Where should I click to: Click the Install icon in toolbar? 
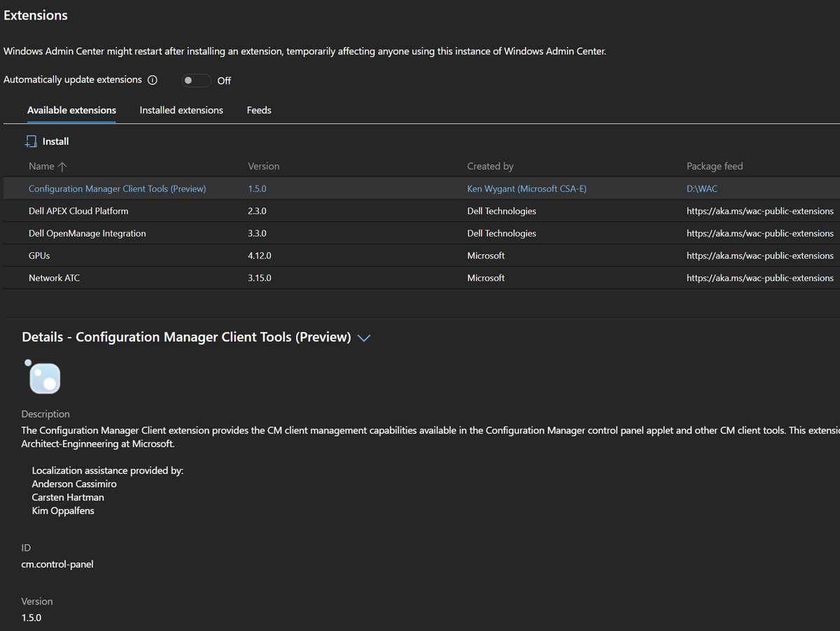tap(30, 141)
